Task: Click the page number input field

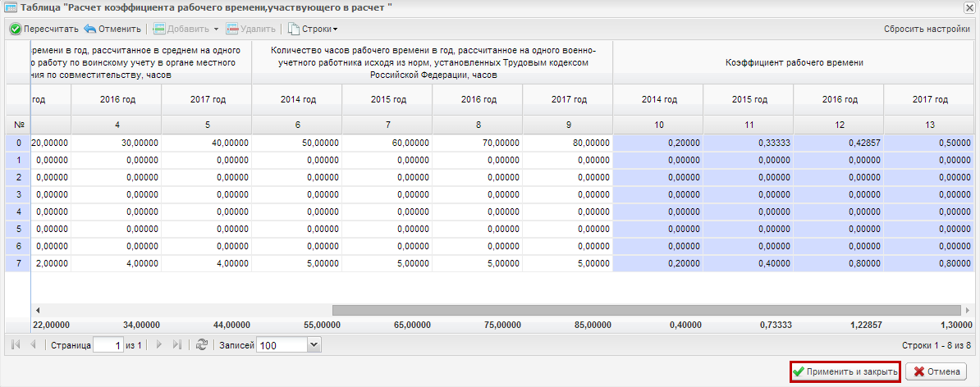Action: pyautogui.click(x=108, y=344)
